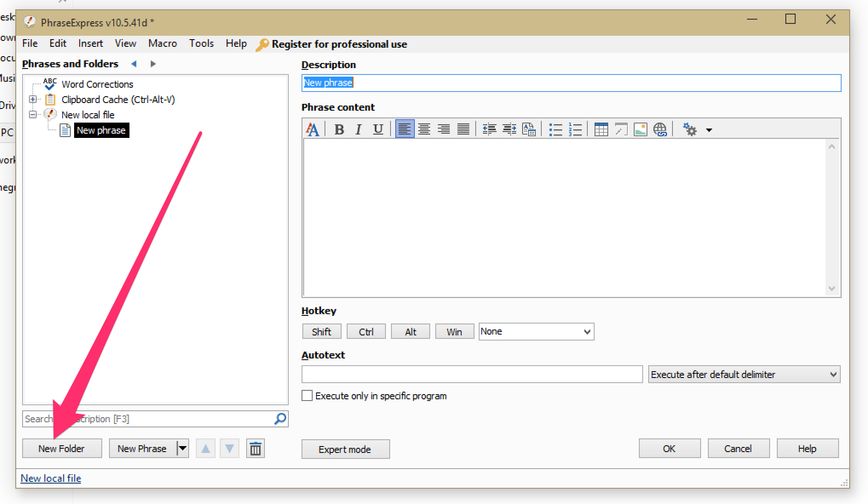Insert a picture into the phrase
The height and width of the screenshot is (504, 868).
pyautogui.click(x=641, y=129)
